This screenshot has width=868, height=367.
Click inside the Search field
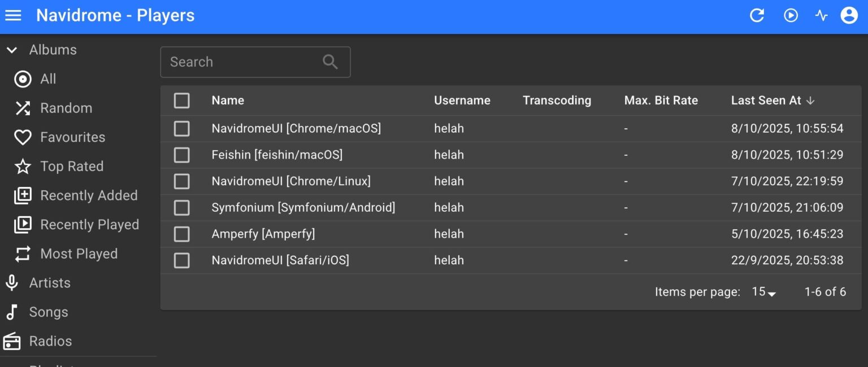[x=243, y=62]
